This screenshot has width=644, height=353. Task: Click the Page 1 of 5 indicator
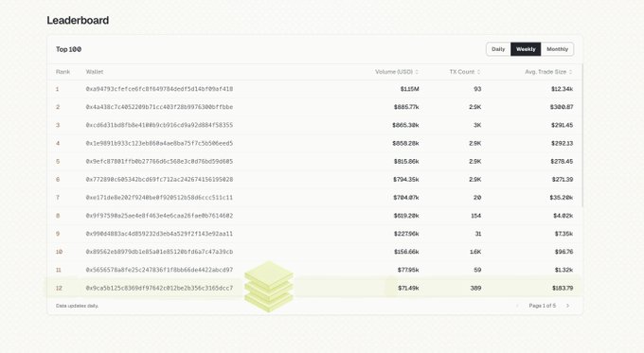[542, 306]
